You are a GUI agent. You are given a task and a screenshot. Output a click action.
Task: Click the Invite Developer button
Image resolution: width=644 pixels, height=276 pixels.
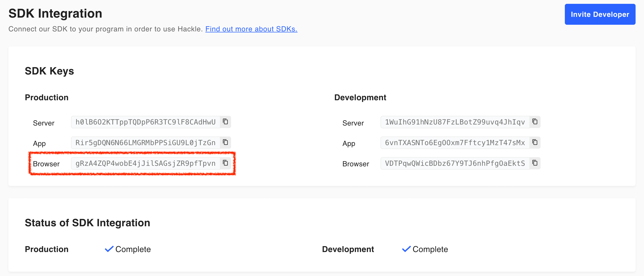(600, 14)
